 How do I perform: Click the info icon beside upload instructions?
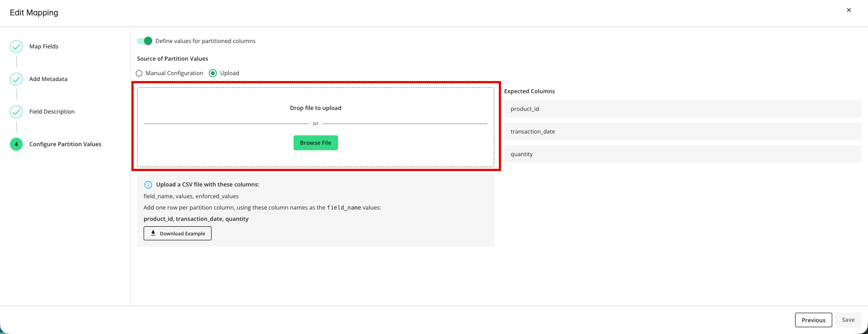tap(148, 185)
